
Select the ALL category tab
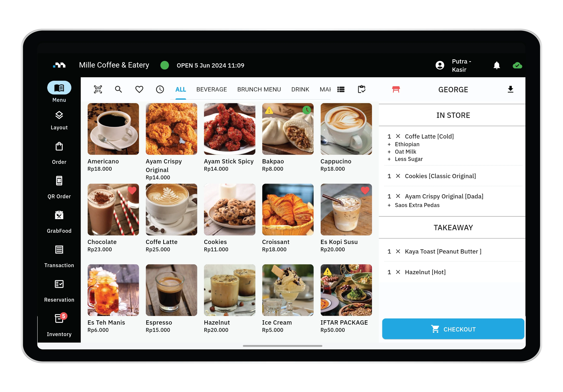pyautogui.click(x=181, y=89)
